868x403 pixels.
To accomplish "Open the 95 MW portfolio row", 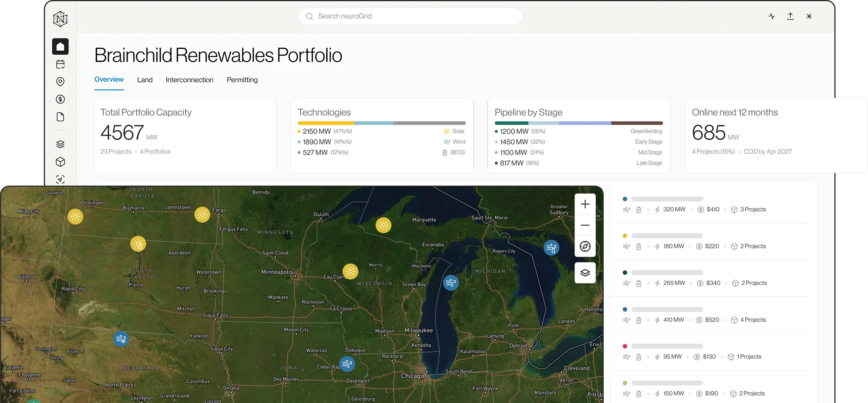I will (709, 352).
